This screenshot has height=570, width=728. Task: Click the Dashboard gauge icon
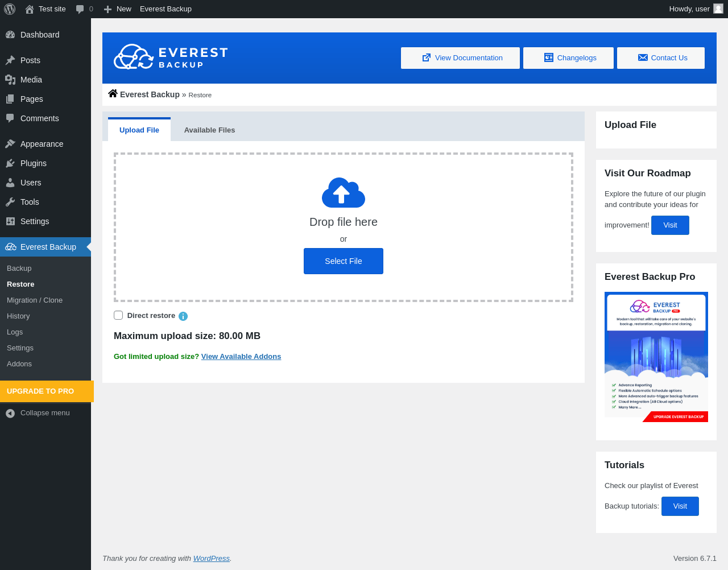pos(10,35)
